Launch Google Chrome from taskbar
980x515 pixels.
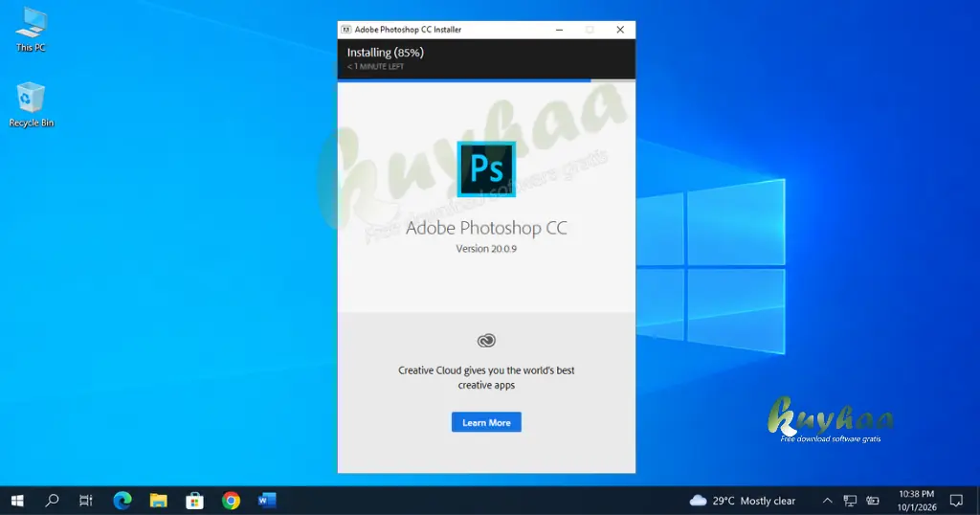coord(231,501)
